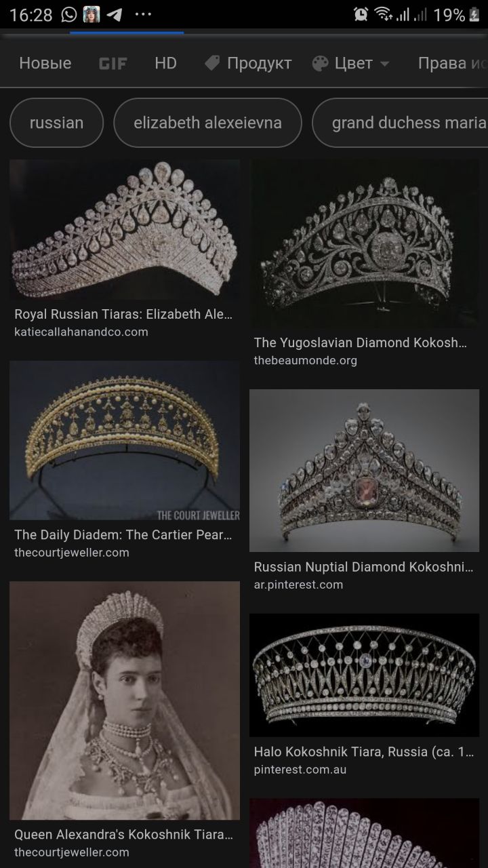The height and width of the screenshot is (868, 488).
Task: Open the Yugoslavian Diamond Kokoshnik image
Action: [363, 244]
